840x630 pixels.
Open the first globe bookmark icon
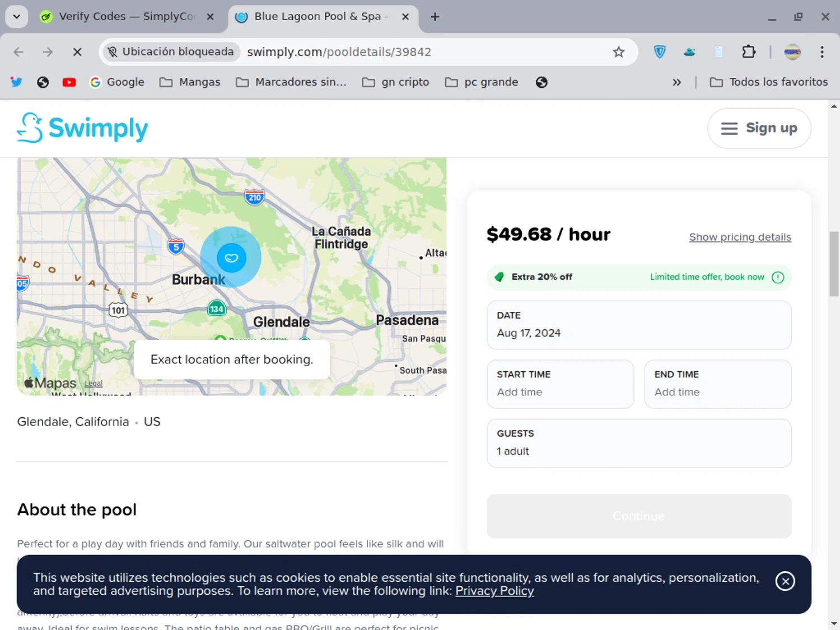coord(43,82)
